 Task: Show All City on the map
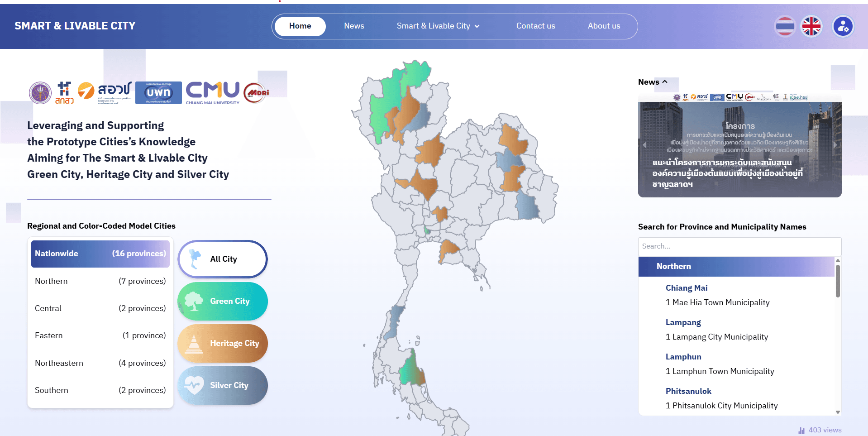tap(223, 259)
